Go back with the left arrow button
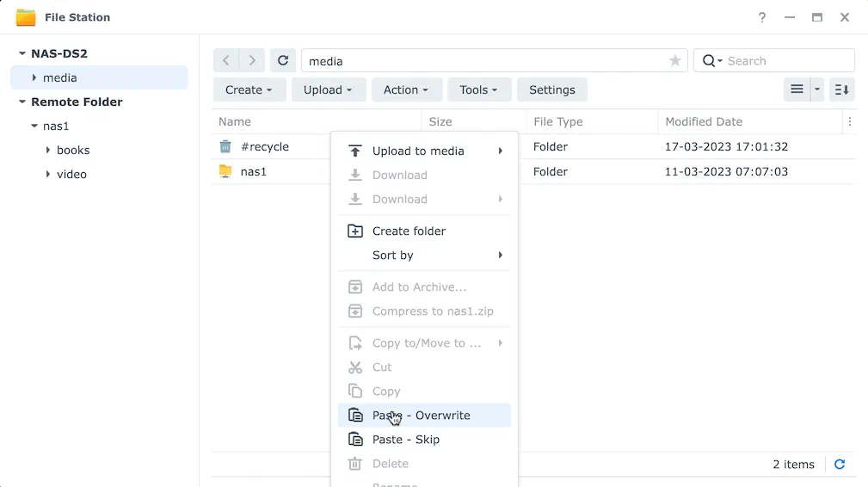 pyautogui.click(x=226, y=60)
